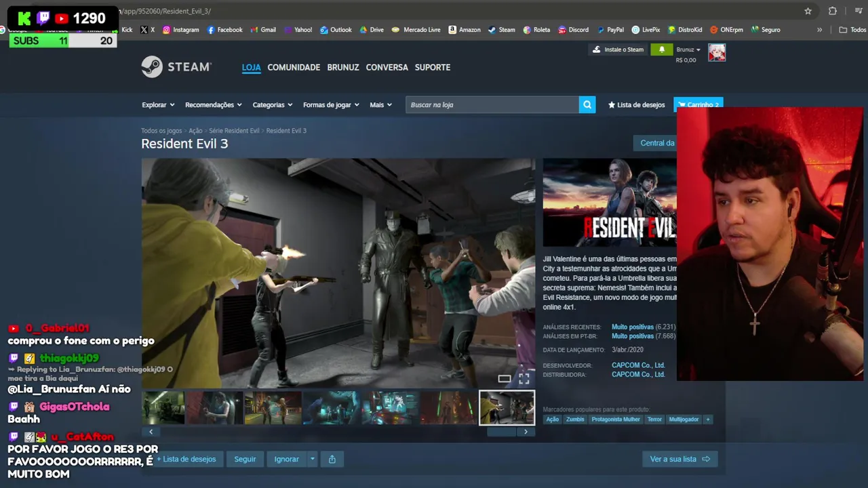
Task: Open the Brunuz account dropdown
Action: (688, 49)
